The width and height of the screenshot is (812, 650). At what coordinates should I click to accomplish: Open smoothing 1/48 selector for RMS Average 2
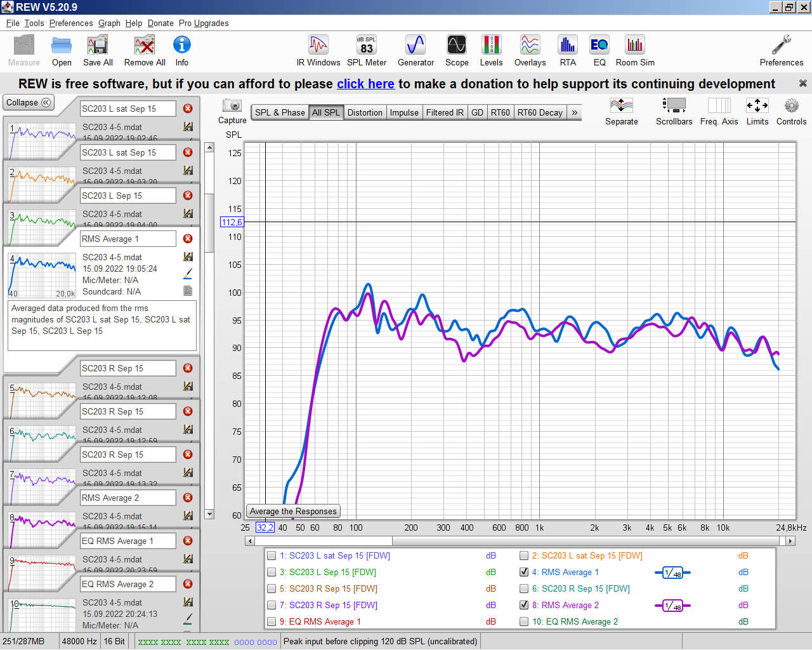[x=672, y=606]
